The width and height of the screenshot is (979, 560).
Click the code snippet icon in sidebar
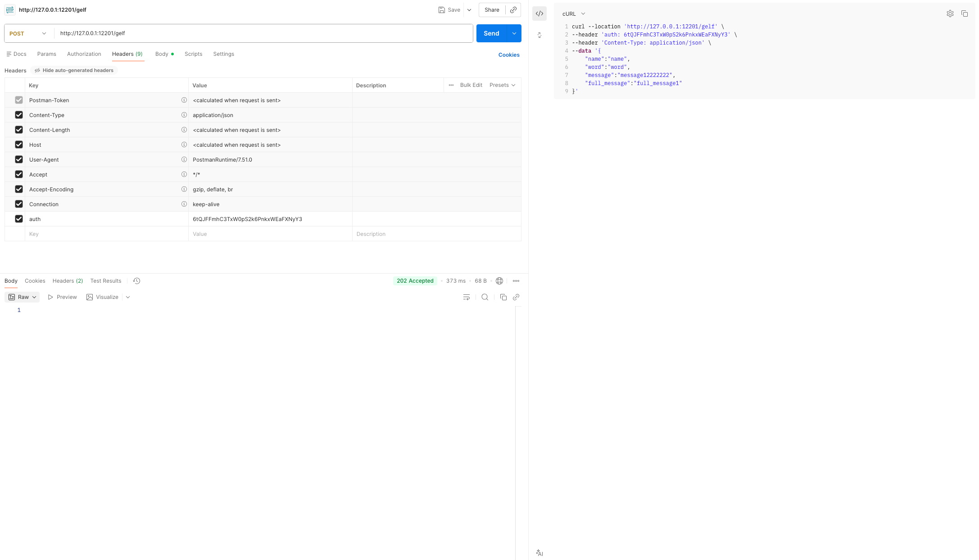[539, 14]
